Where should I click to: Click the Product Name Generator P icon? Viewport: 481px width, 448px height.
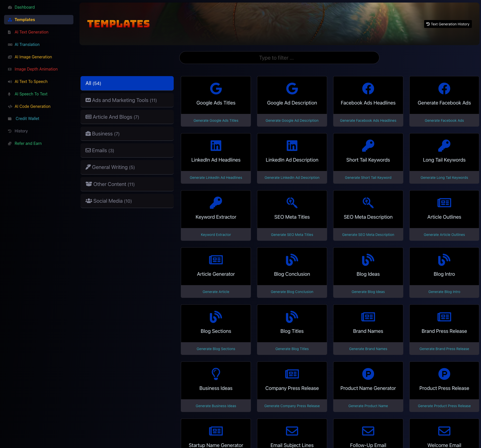pos(368,374)
